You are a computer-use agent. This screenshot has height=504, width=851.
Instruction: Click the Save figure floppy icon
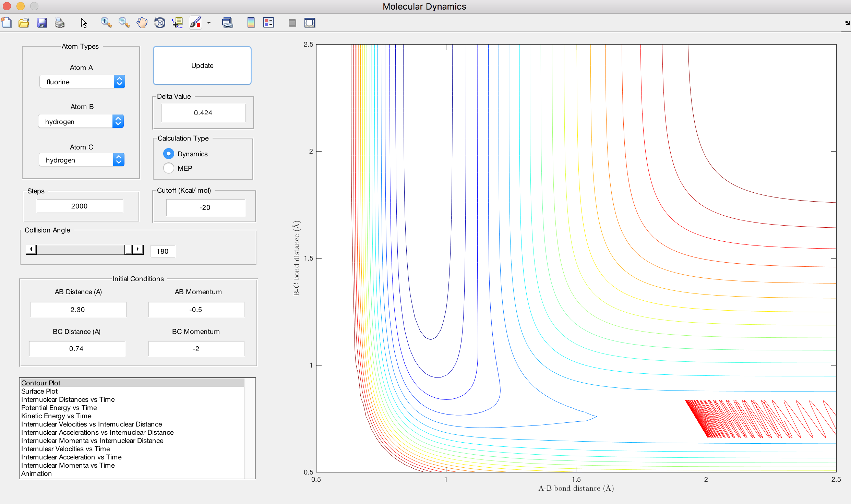click(x=42, y=23)
